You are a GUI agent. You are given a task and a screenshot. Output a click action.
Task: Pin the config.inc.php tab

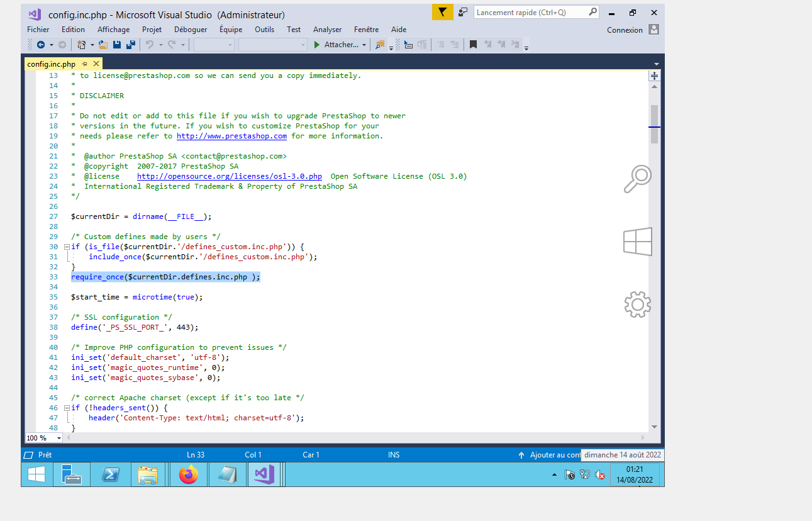click(x=84, y=64)
